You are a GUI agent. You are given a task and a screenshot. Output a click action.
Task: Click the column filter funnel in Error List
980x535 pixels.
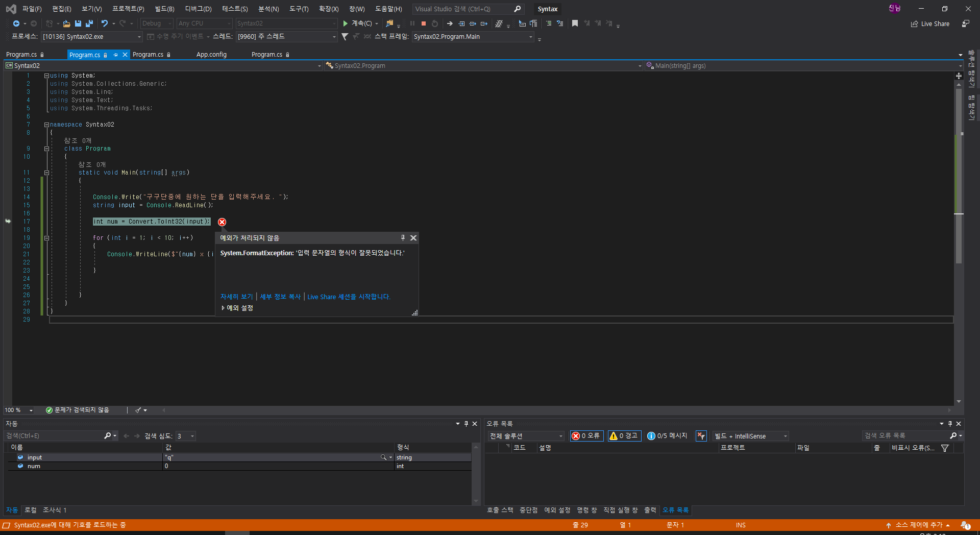945,448
